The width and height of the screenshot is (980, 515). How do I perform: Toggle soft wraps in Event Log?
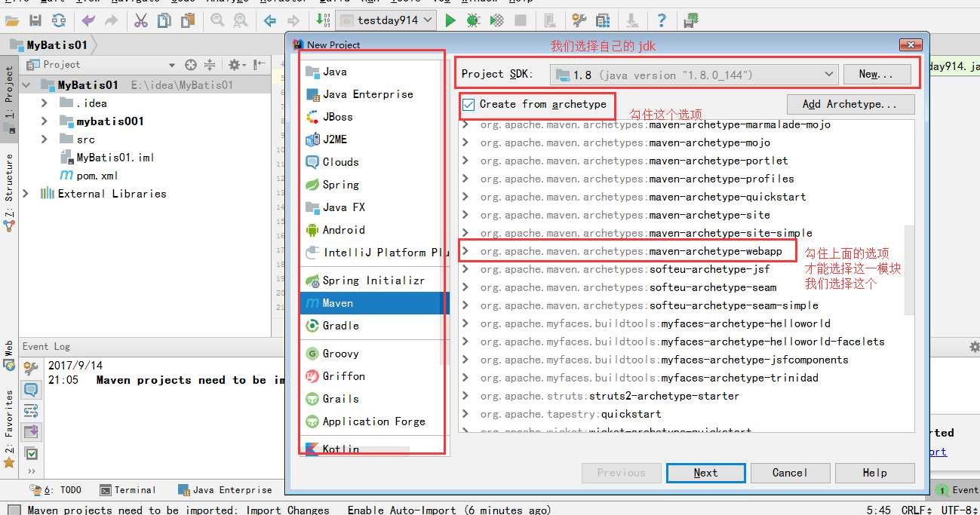click(31, 411)
